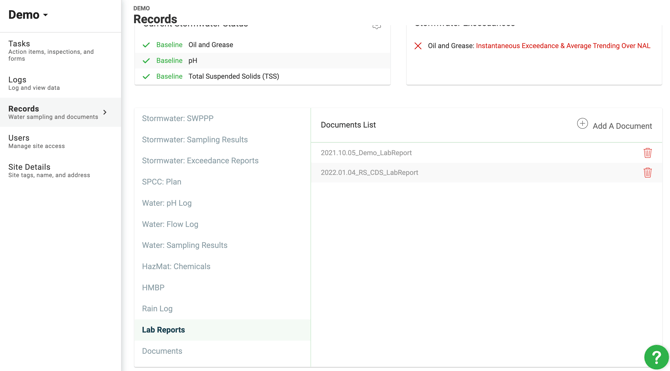
Task: Open the Demo site dropdown
Action: pyautogui.click(x=28, y=15)
